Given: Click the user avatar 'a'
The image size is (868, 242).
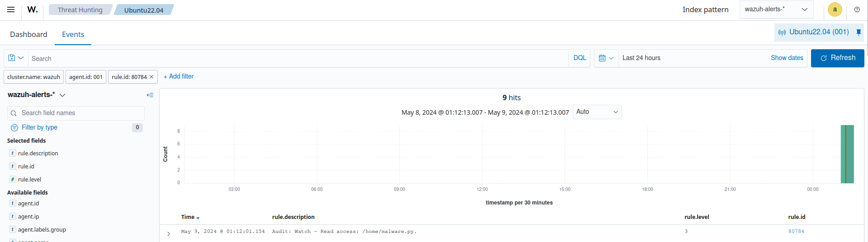Looking at the screenshot, I should (x=835, y=9).
